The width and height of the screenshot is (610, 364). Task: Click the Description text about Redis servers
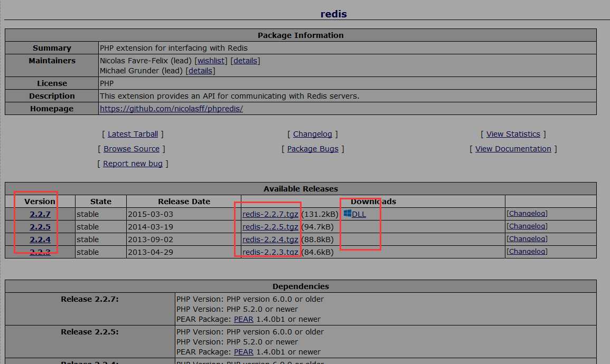(230, 96)
